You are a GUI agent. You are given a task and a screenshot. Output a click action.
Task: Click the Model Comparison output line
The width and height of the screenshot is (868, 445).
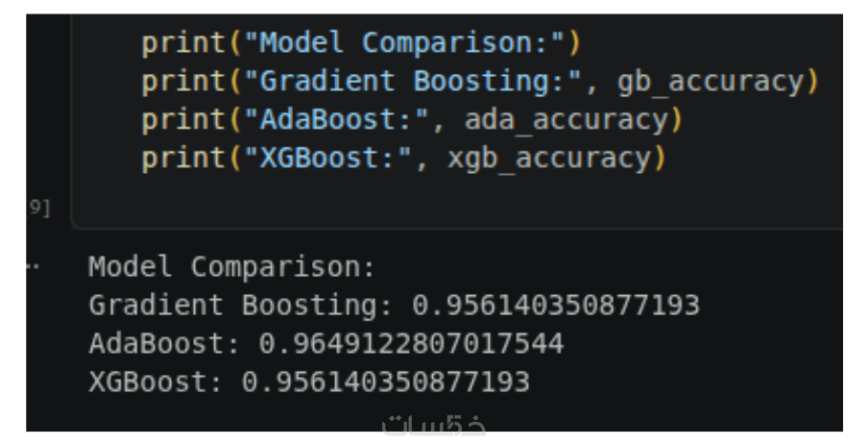click(x=229, y=266)
